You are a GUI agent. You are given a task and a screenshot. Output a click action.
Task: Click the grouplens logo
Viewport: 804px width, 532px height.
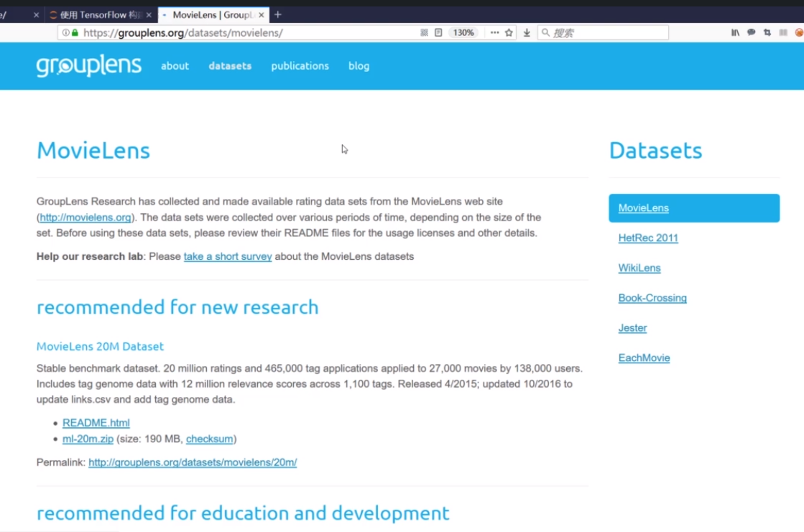(x=88, y=65)
